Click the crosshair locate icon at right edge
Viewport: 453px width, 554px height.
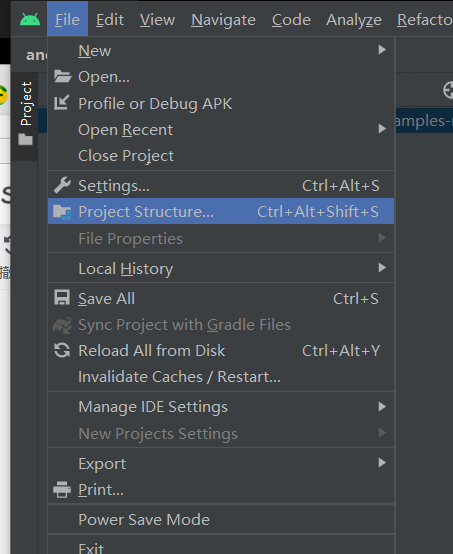(448, 90)
